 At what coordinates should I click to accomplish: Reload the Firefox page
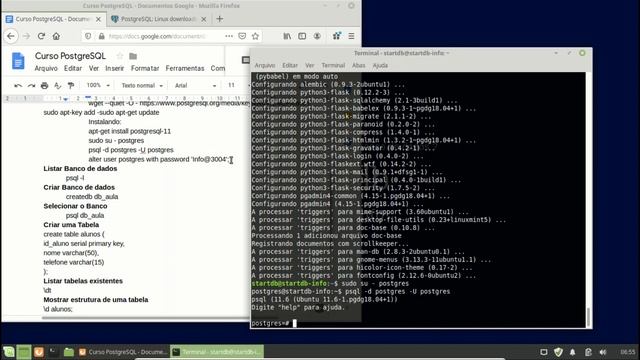coord(41,36)
